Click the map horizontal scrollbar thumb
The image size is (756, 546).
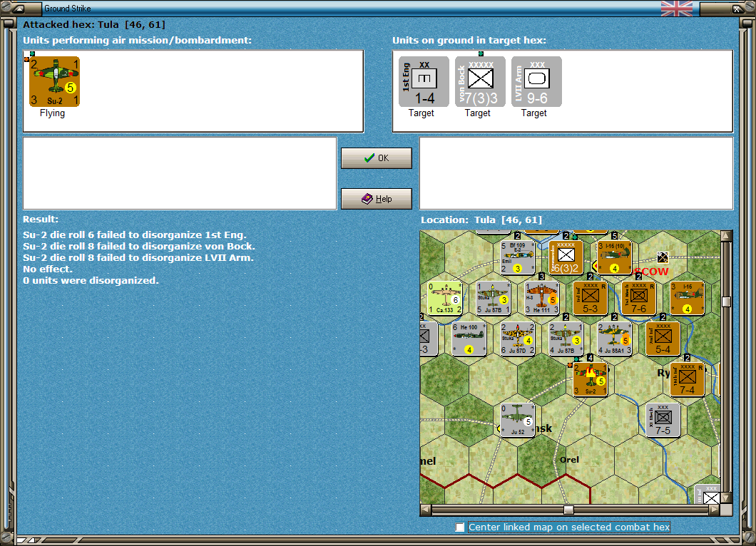tap(569, 510)
